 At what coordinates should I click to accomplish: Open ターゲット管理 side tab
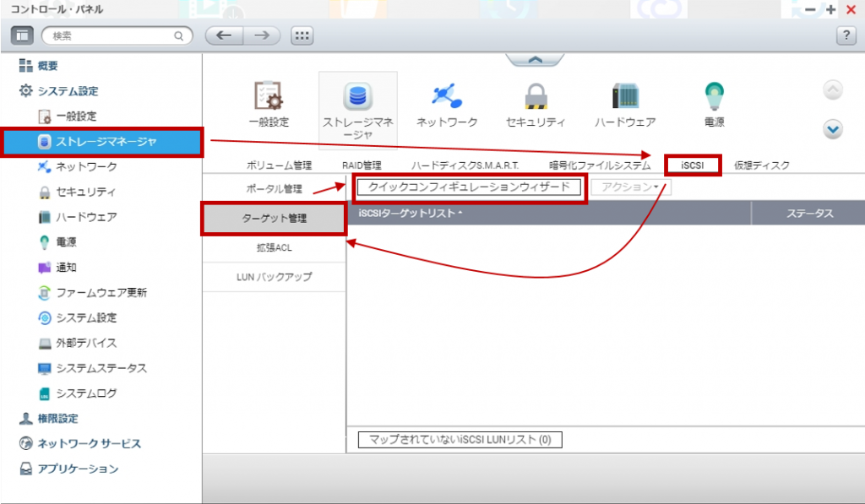pos(275,219)
